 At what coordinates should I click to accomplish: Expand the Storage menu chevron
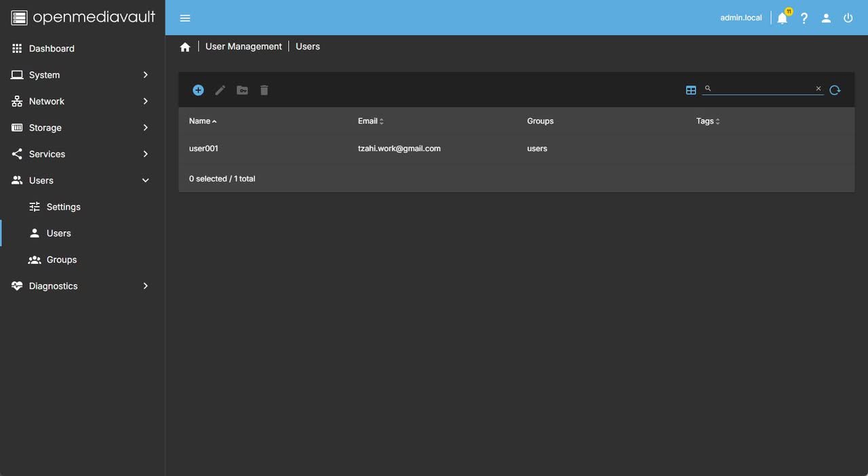[x=145, y=128]
